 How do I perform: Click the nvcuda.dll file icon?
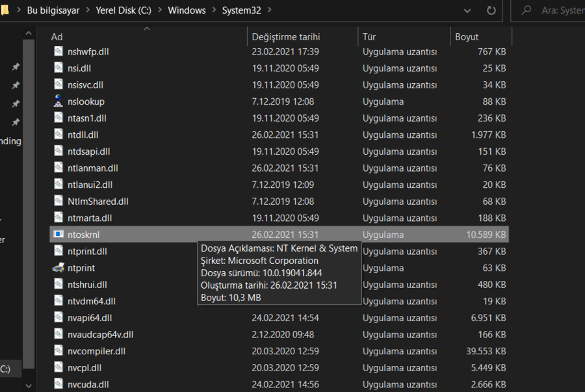coord(59,384)
